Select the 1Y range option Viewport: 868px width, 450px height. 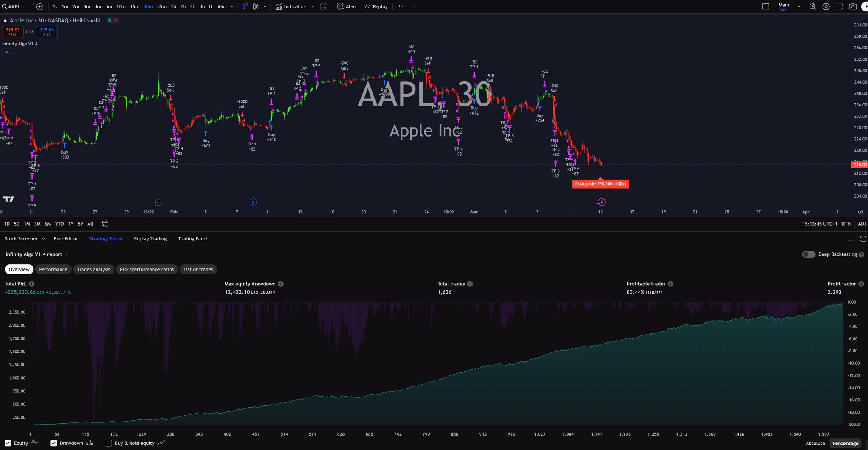point(71,224)
